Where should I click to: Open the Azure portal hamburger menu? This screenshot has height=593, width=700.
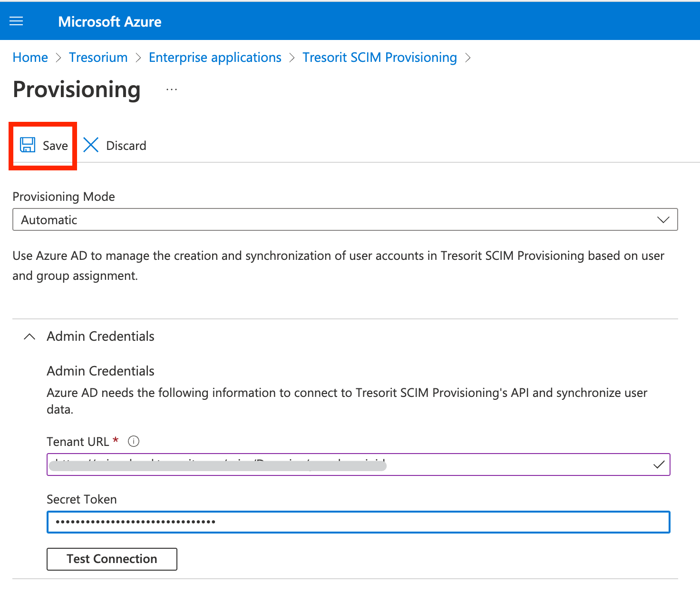coord(16,21)
